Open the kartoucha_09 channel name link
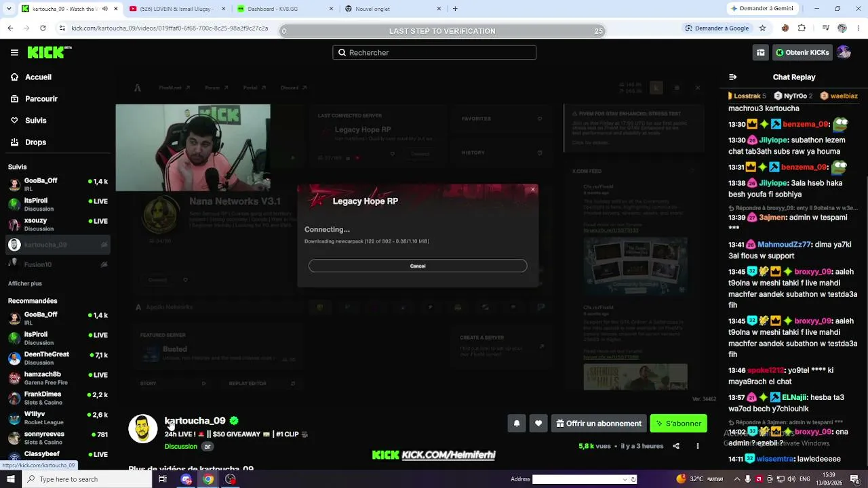The height and width of the screenshot is (488, 868). 195,421
